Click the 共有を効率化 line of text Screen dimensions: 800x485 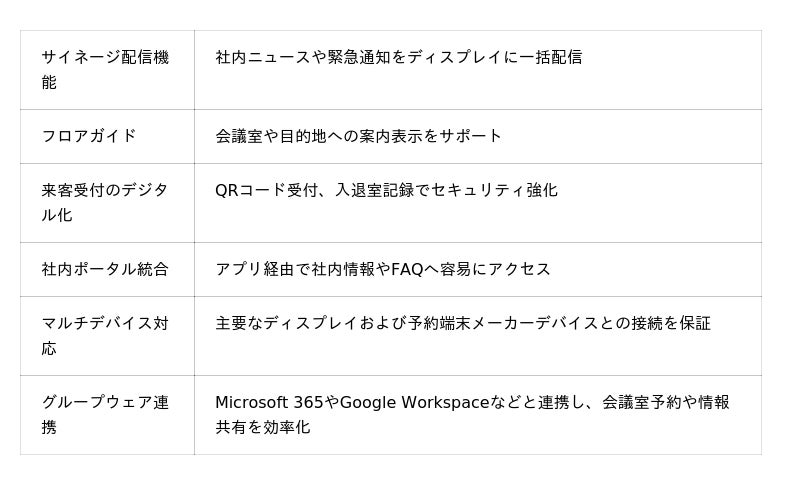point(262,427)
